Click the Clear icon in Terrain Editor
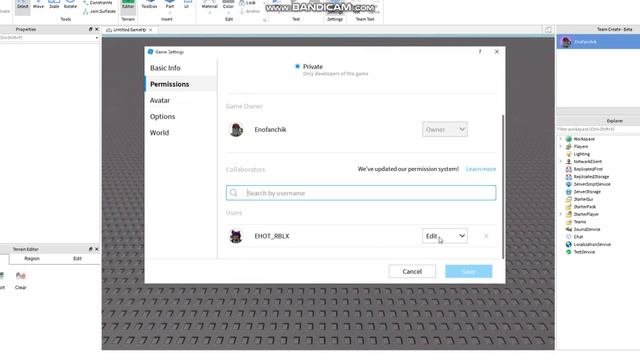640x360 pixels. pos(20,276)
